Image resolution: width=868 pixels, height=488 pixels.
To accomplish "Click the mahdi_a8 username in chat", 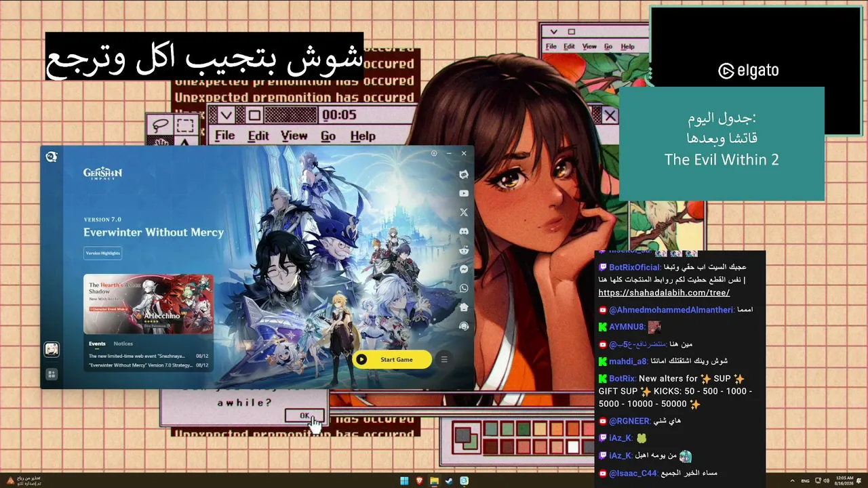I will pyautogui.click(x=627, y=361).
